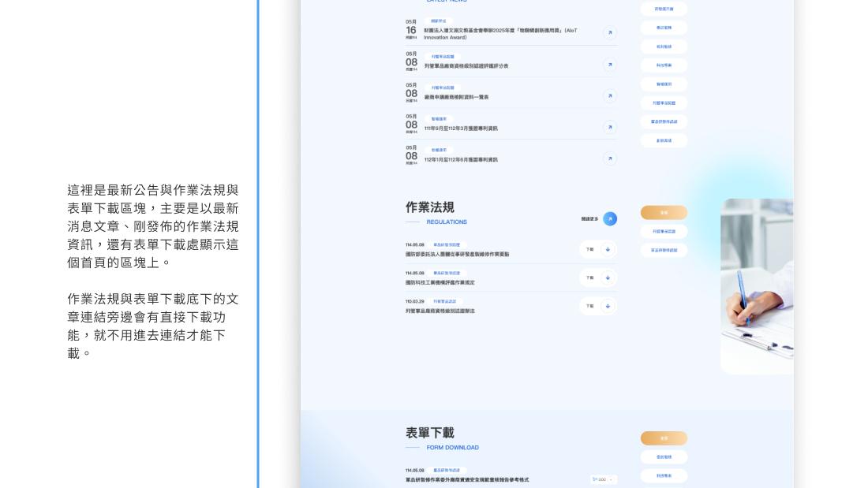This screenshot has width=868, height=488.
Task: Select the top category pill in news sidebar
Action: click(x=664, y=9)
